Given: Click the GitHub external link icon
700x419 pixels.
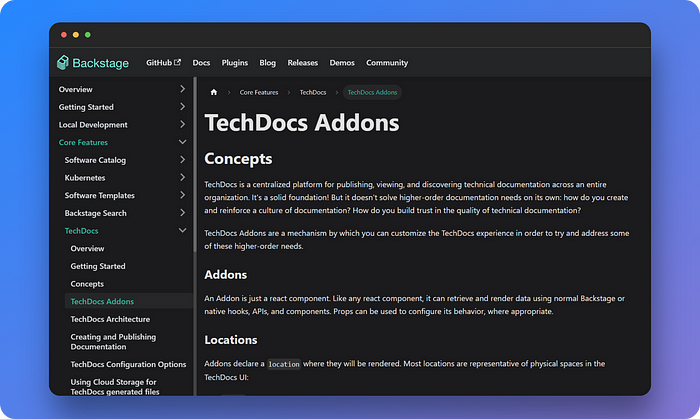Looking at the screenshot, I should click(178, 62).
